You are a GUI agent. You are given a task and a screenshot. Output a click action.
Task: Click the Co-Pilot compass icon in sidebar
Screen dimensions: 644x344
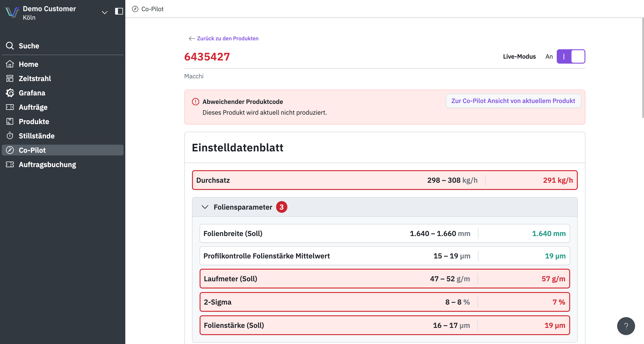(x=10, y=150)
